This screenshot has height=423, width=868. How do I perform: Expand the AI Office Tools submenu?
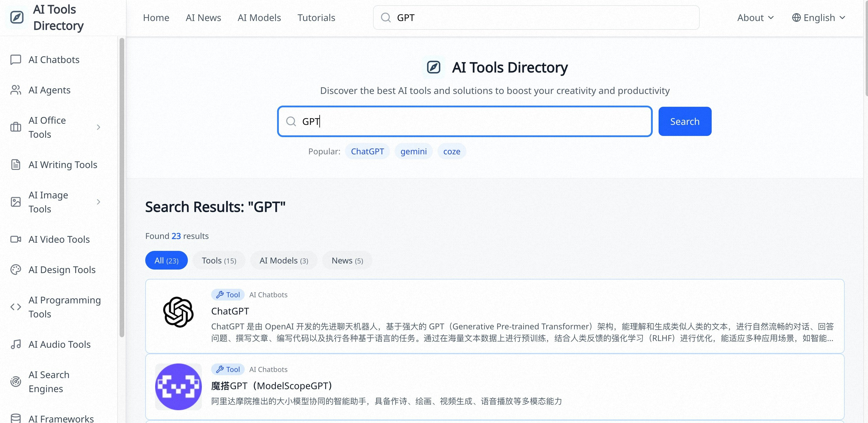point(98,127)
